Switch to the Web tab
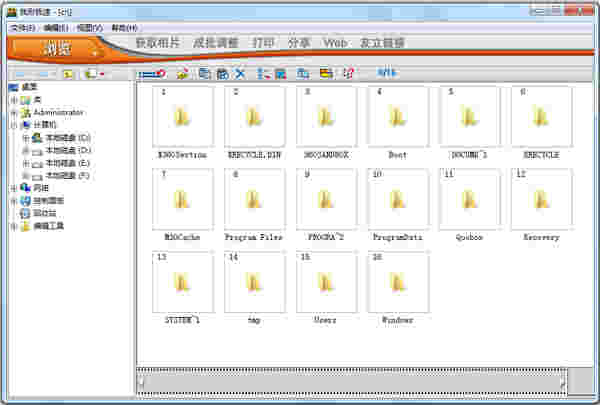600x405 pixels. (x=336, y=43)
